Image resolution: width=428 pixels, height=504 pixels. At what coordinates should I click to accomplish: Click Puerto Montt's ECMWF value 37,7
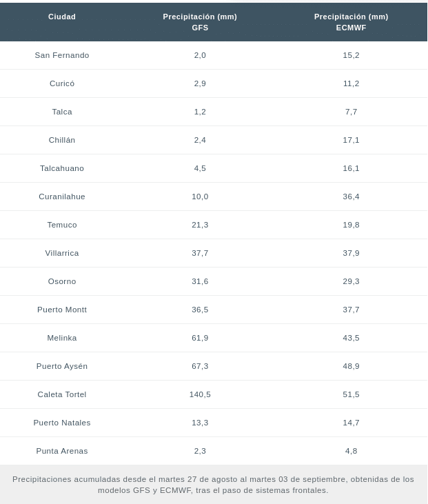tap(351, 310)
